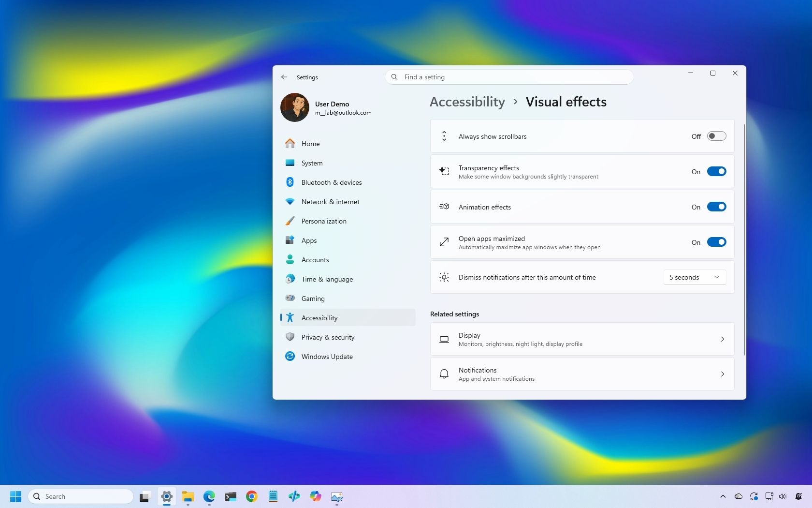
Task: Click the taskbar Search box
Action: pyautogui.click(x=81, y=496)
